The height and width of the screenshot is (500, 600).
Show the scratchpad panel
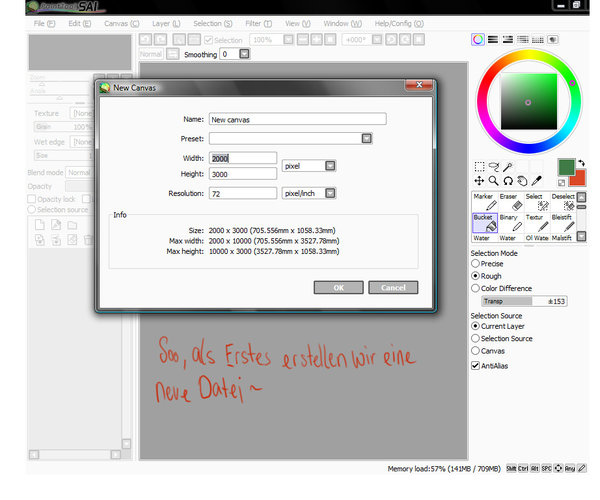pyautogui.click(x=553, y=39)
